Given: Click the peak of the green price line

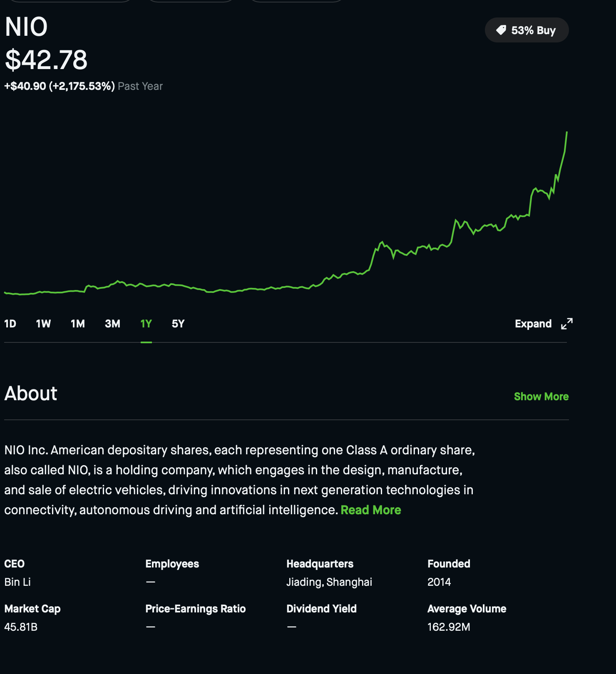Looking at the screenshot, I should pyautogui.click(x=566, y=133).
